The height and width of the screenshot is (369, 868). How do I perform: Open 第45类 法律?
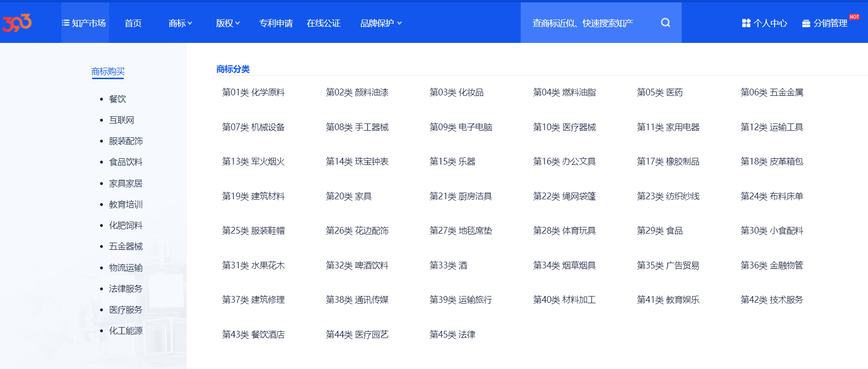click(x=453, y=335)
